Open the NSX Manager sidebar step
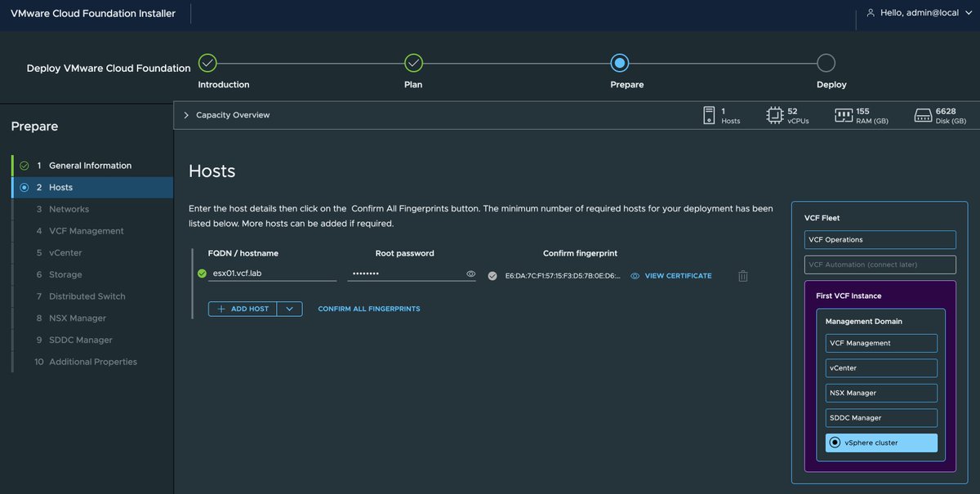This screenshot has height=494, width=980. pos(92,318)
